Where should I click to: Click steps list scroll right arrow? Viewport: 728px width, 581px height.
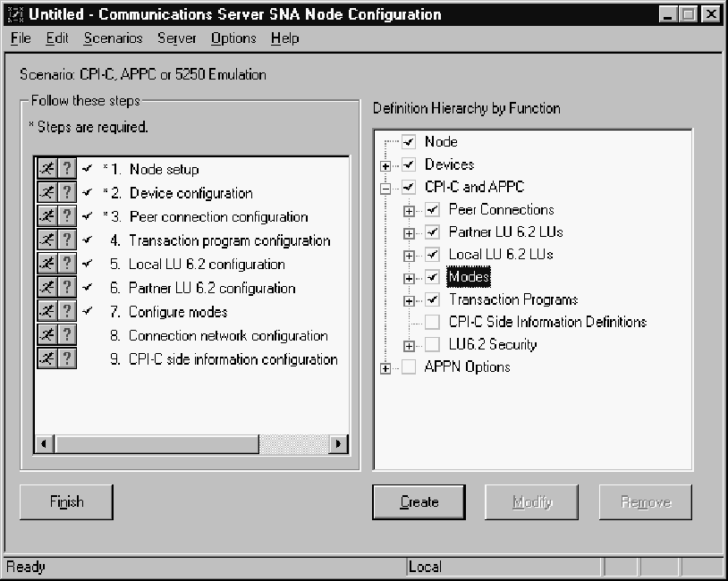(x=338, y=444)
